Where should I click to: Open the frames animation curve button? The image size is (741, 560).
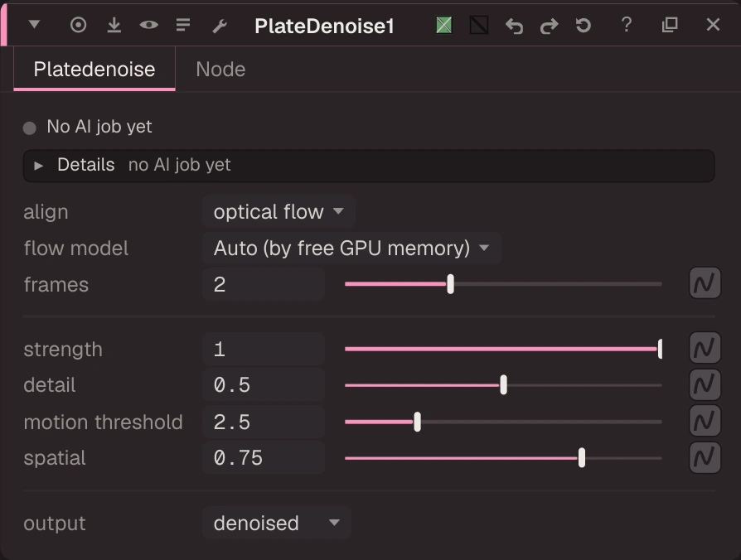705,283
